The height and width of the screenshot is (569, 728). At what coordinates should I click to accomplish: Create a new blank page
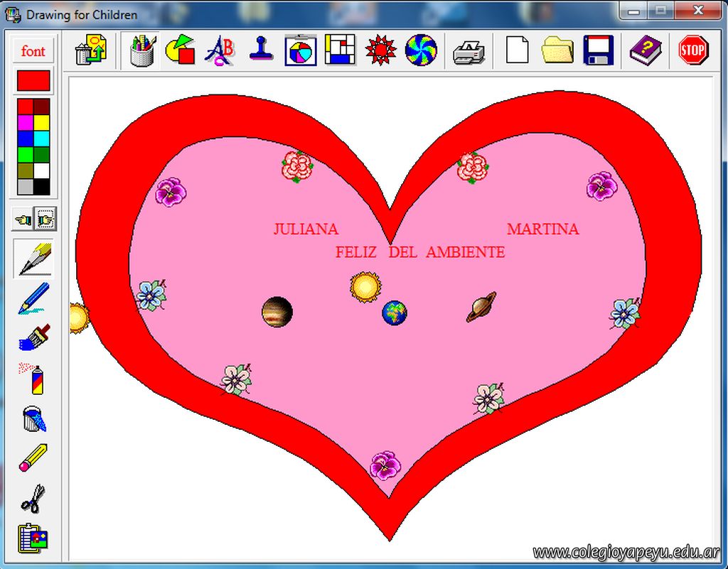click(517, 51)
